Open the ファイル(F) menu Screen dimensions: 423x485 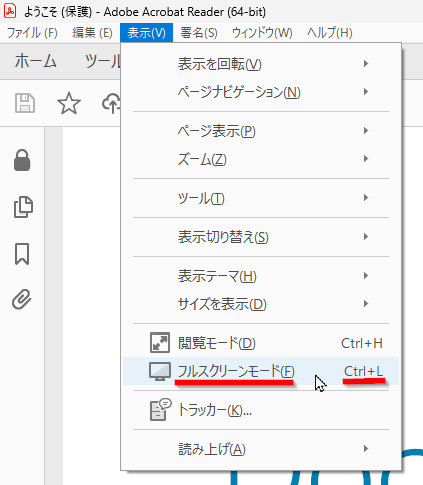[32, 33]
